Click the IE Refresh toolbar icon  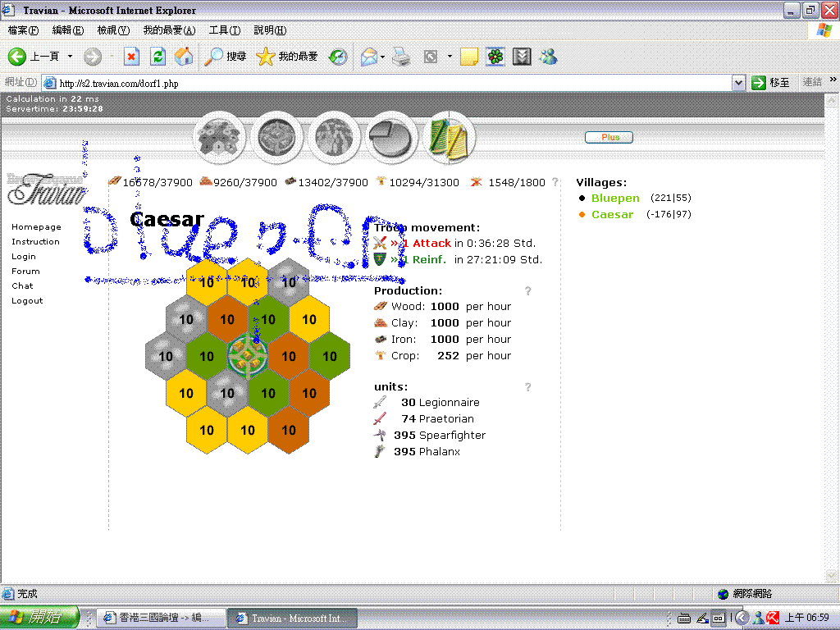click(158, 57)
